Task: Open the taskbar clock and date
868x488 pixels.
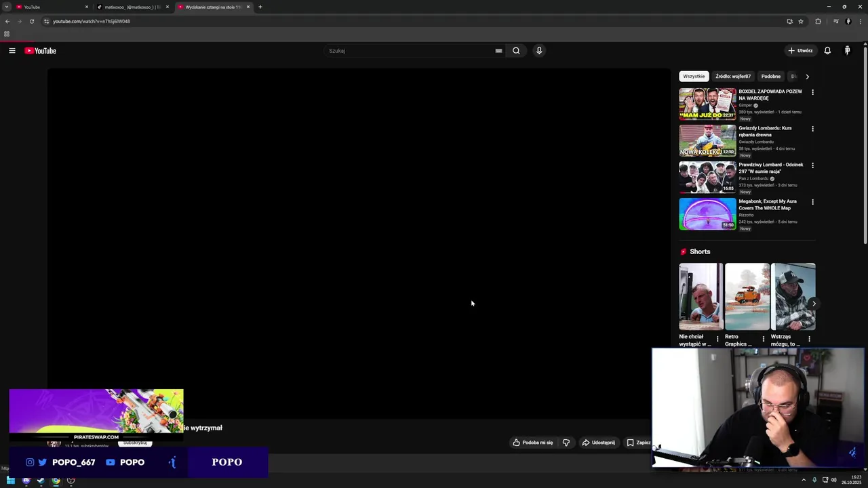Action: pos(852,481)
